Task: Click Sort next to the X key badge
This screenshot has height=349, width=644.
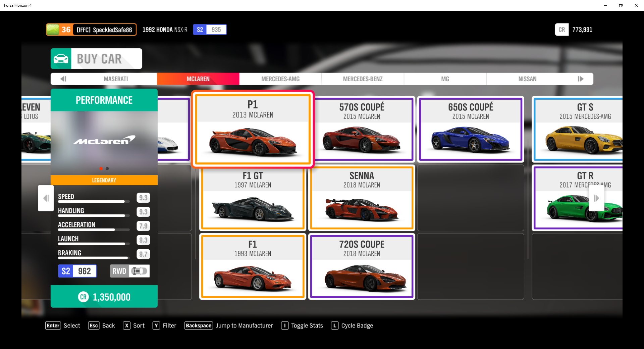Action: click(x=139, y=326)
